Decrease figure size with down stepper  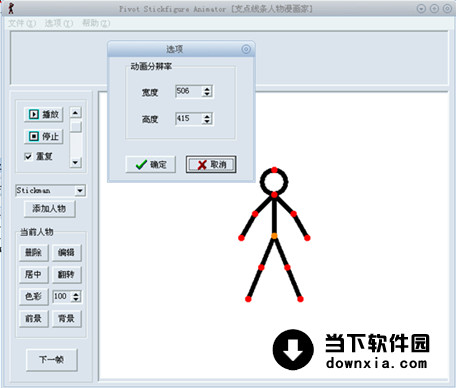tap(76, 300)
